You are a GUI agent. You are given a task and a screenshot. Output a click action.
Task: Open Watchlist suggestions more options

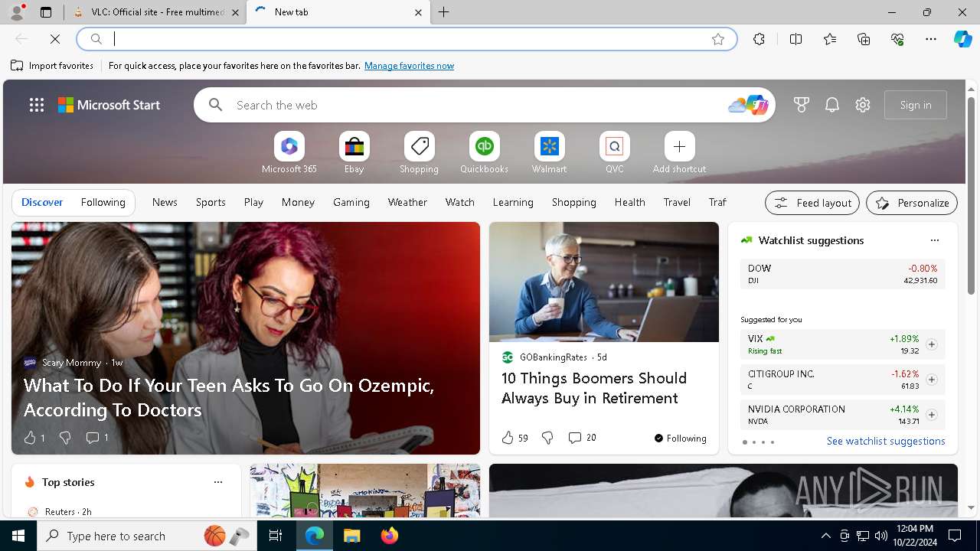pyautogui.click(x=934, y=240)
